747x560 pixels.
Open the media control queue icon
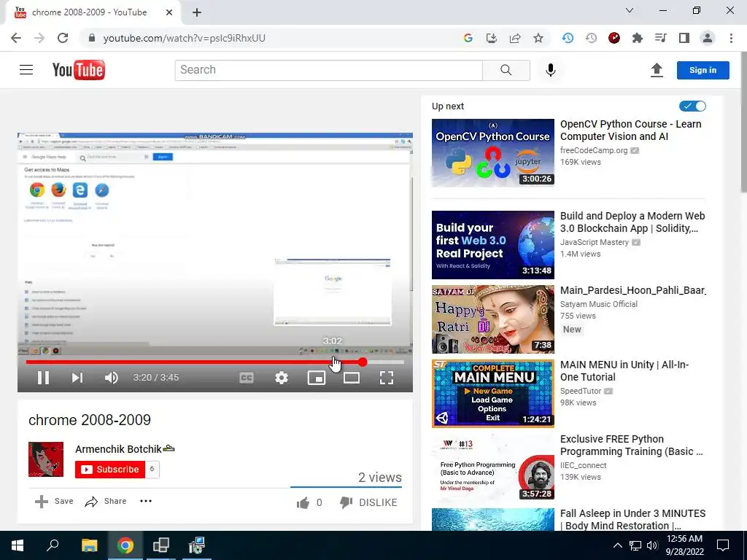click(660, 38)
